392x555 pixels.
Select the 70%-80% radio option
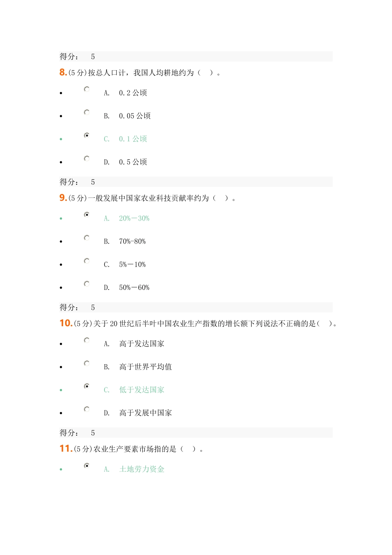pos(87,238)
